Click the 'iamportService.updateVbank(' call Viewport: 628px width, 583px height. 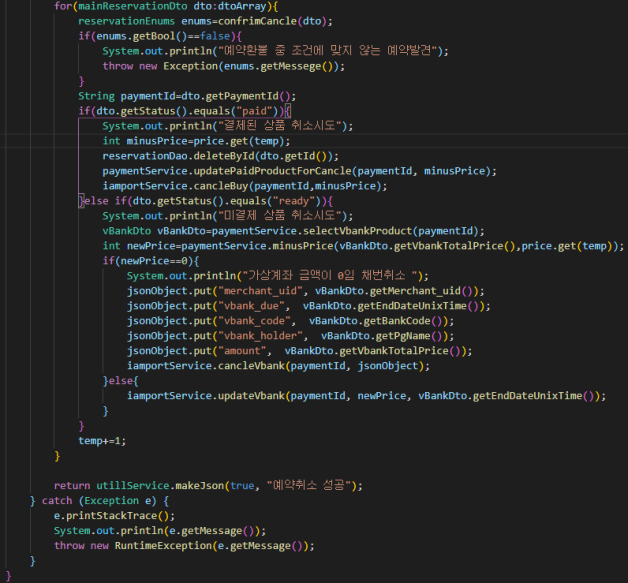[x=366, y=396]
